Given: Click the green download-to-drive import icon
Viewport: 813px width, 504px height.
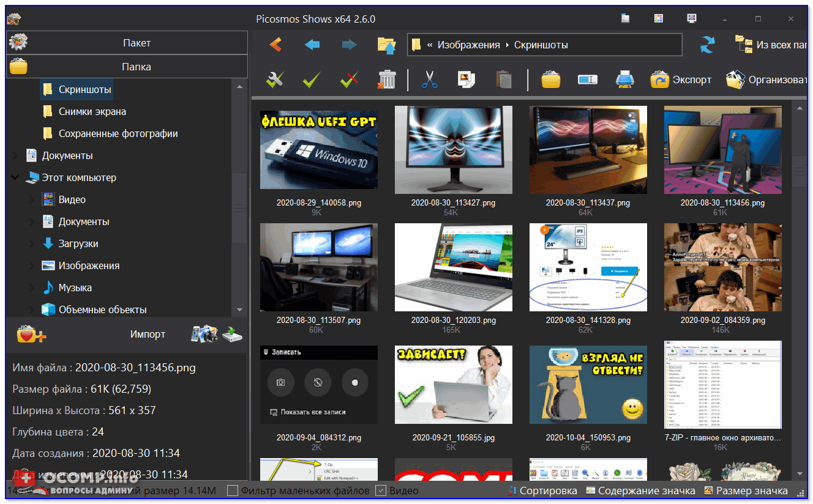Looking at the screenshot, I should 232,334.
